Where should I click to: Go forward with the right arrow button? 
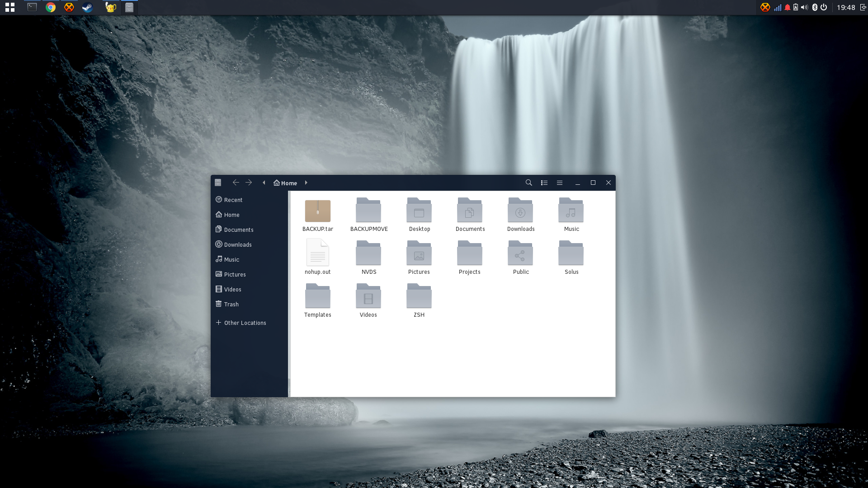[x=249, y=183]
